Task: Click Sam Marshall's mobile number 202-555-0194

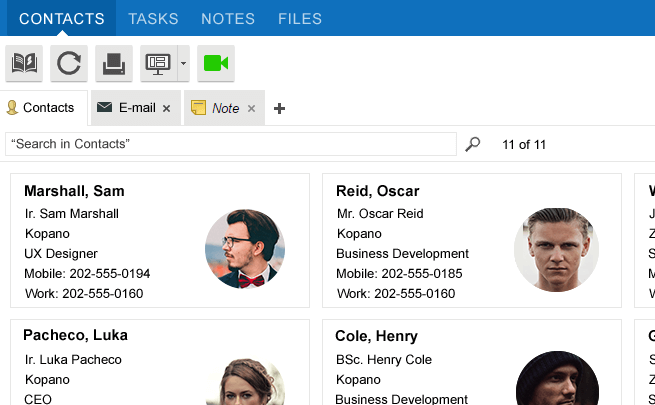Action: pyautogui.click(x=110, y=273)
